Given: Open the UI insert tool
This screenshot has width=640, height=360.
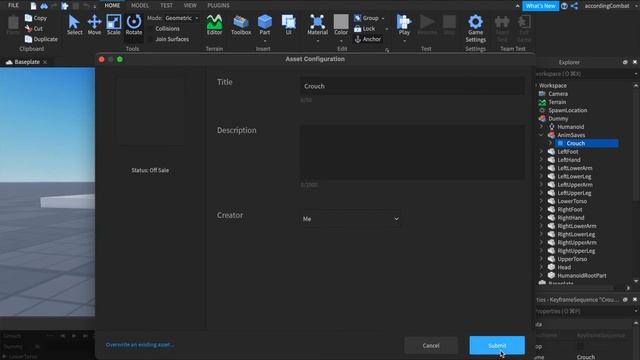Looking at the screenshot, I should (289, 24).
